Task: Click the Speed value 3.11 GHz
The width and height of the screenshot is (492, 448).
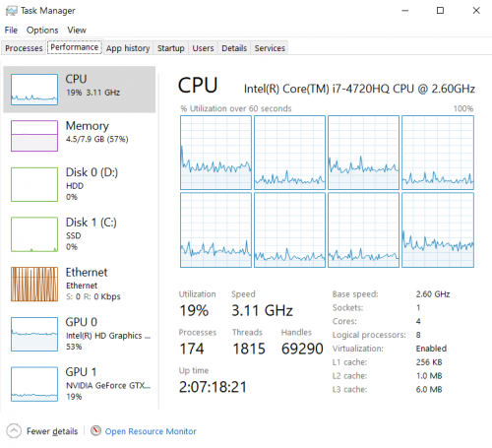Action: click(x=262, y=310)
